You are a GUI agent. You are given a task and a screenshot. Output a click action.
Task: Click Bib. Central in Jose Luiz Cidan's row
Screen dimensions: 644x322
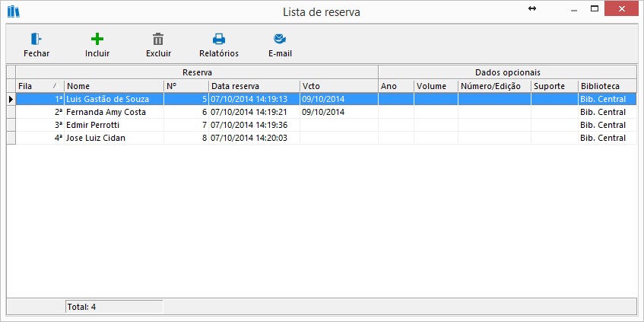pos(603,138)
